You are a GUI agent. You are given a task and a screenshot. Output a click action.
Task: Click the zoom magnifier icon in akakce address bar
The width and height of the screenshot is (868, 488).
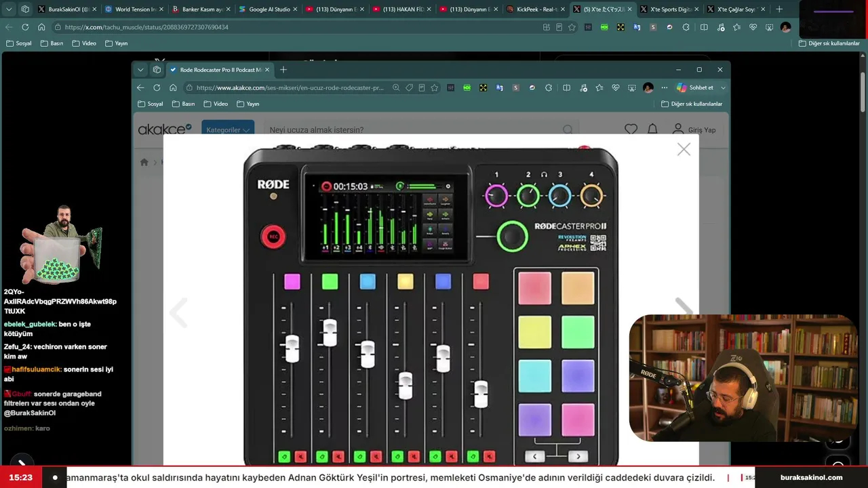[x=396, y=87]
